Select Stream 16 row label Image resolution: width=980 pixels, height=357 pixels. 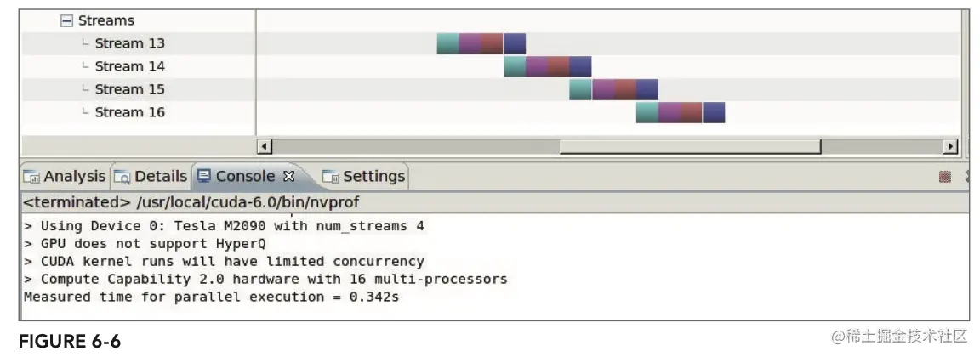pos(129,112)
